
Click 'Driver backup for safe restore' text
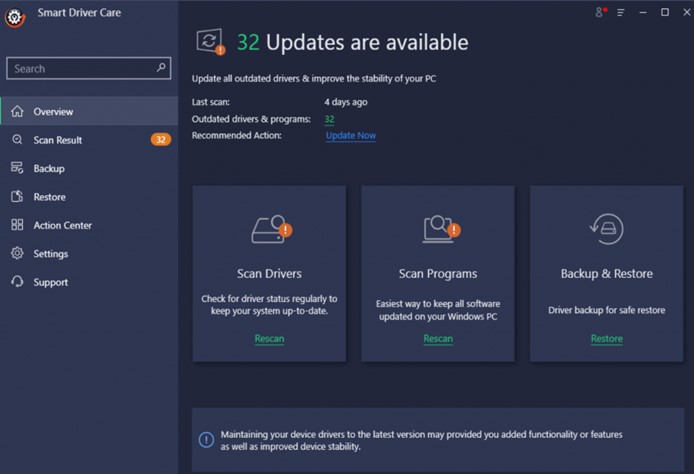(606, 310)
